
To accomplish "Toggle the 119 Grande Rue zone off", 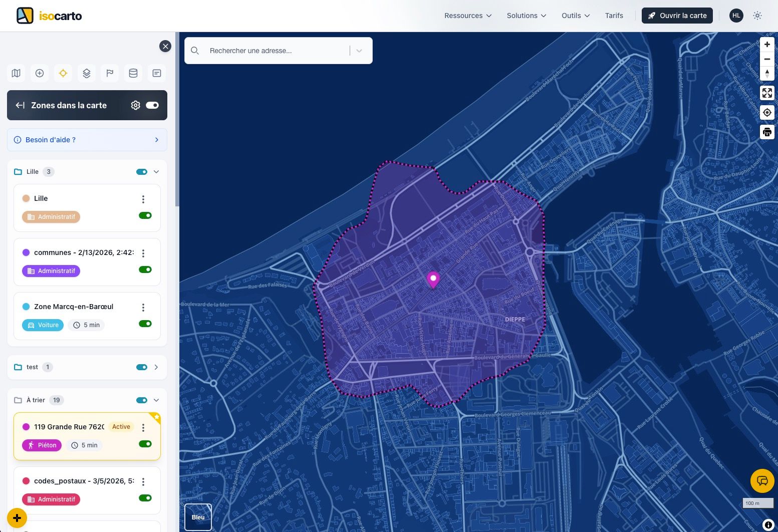I will pos(145,444).
